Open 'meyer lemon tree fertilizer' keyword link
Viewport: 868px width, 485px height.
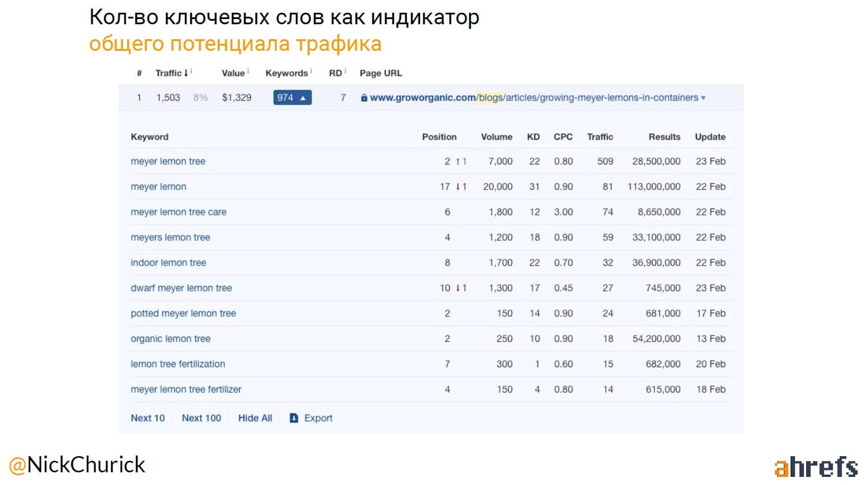[x=186, y=390]
